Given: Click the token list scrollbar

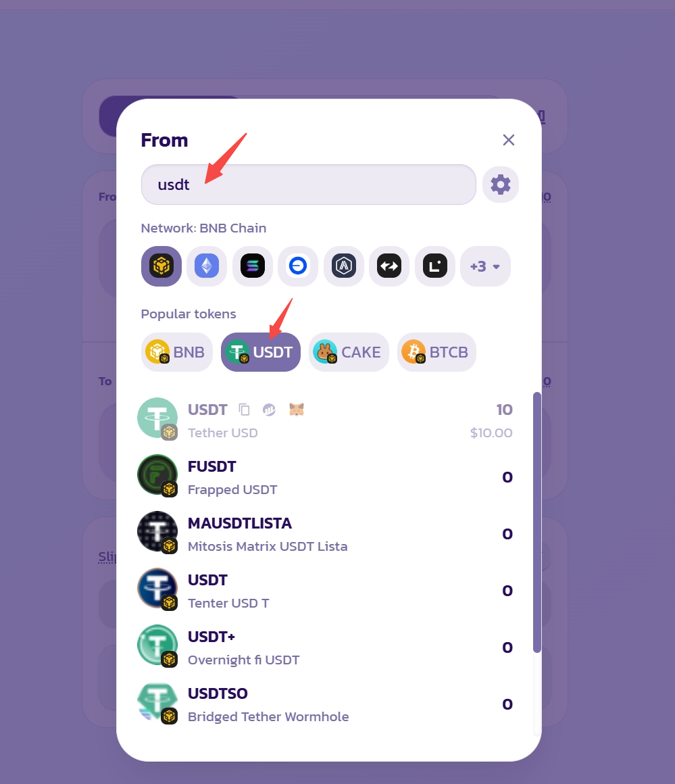Looking at the screenshot, I should (x=537, y=522).
